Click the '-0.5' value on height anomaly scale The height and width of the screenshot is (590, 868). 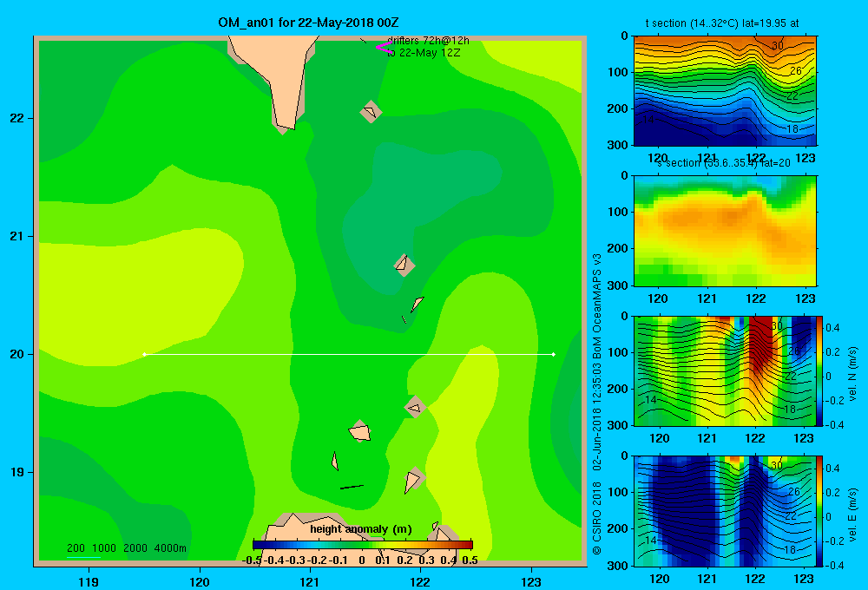coord(252,560)
